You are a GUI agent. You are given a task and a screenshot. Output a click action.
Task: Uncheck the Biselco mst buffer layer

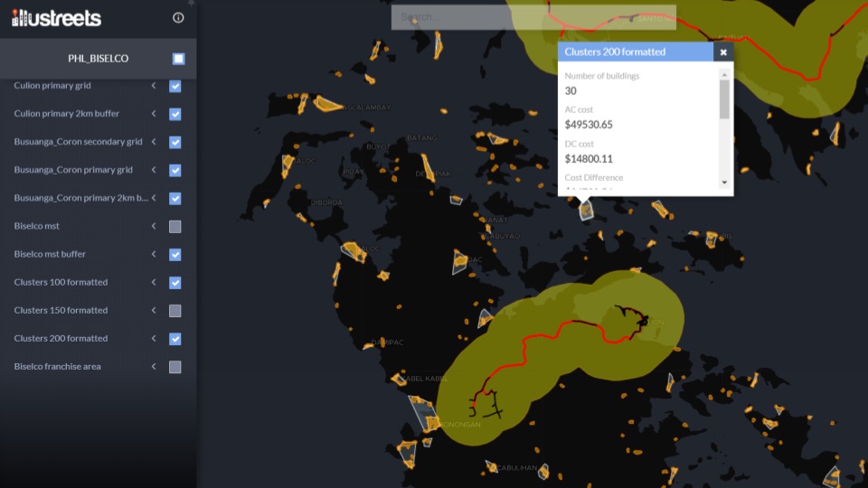pyautogui.click(x=175, y=255)
